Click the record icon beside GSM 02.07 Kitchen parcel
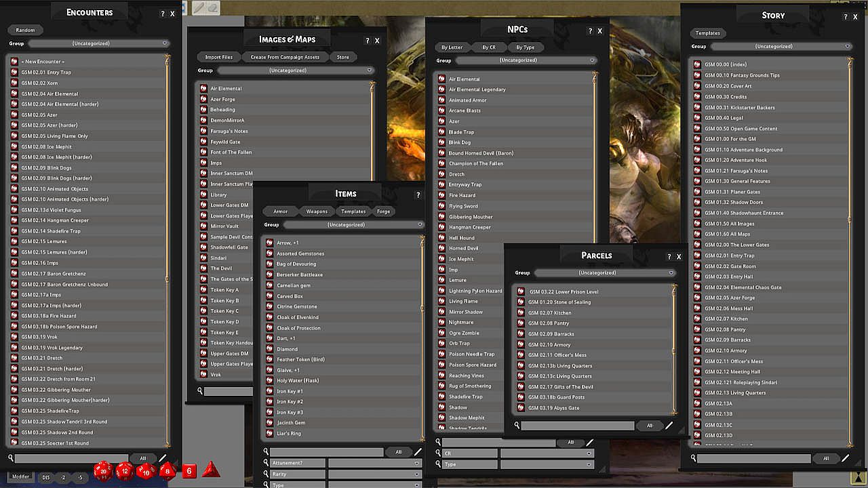The image size is (868, 488). tap(521, 312)
